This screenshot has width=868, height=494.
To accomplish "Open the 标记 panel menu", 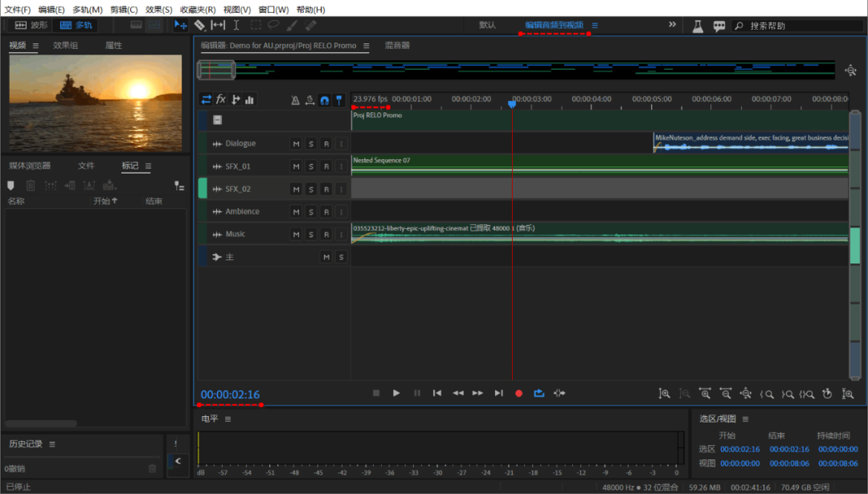I will click(x=148, y=166).
